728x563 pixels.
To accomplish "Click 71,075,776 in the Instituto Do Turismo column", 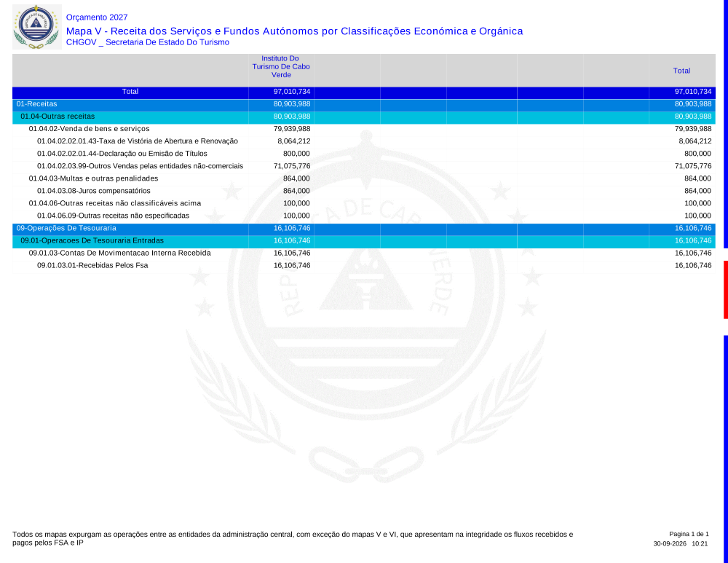I will click(x=292, y=166).
